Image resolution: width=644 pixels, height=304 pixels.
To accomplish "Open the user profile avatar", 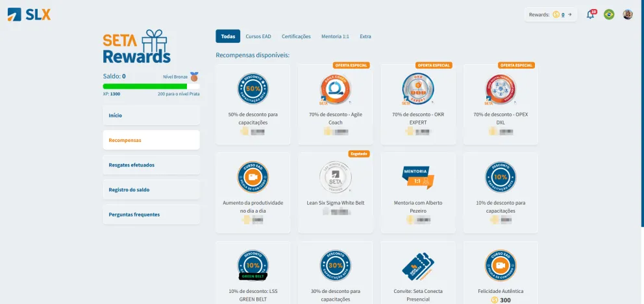I will [628, 15].
